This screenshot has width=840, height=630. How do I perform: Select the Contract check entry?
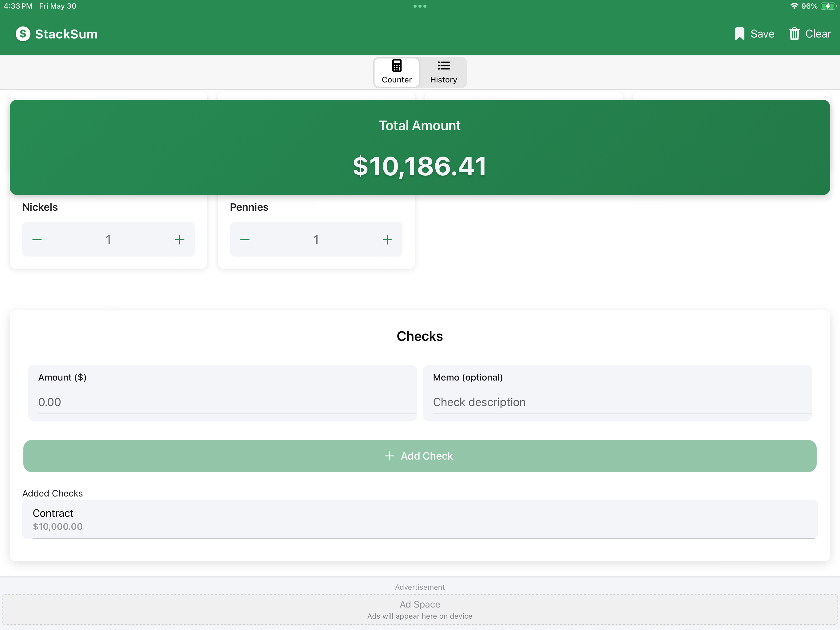pos(420,519)
